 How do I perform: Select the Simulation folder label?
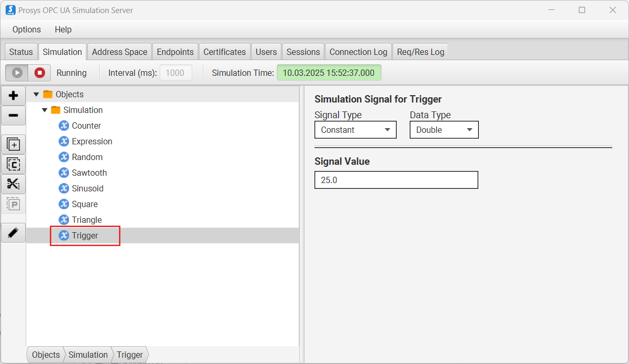83,110
